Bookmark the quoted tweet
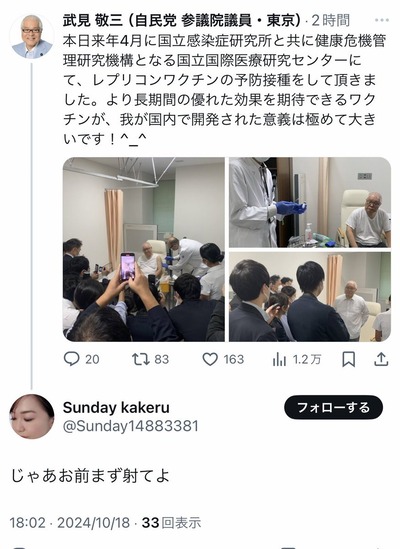 (x=349, y=359)
